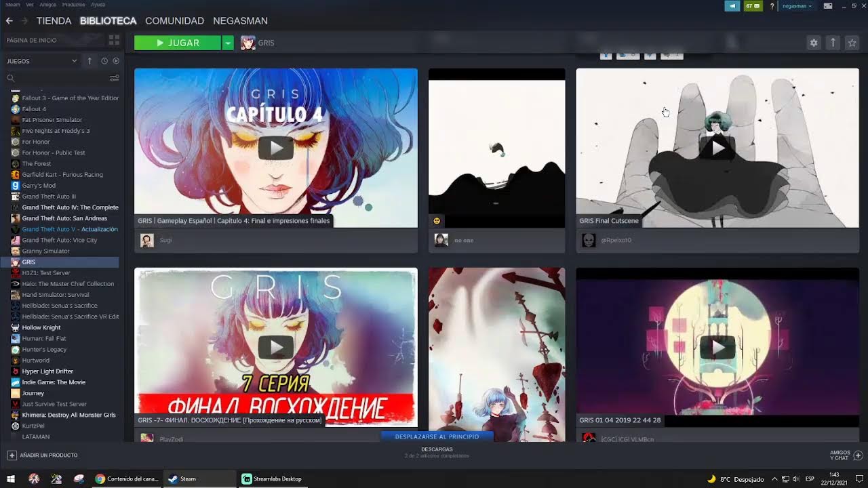Open GRIS settings gear
The width and height of the screenshot is (868, 488).
tap(814, 43)
